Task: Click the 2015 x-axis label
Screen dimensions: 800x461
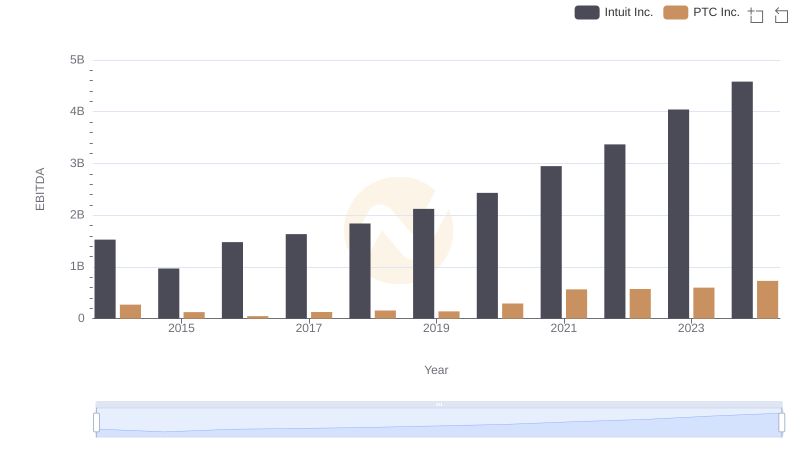Action: point(181,328)
